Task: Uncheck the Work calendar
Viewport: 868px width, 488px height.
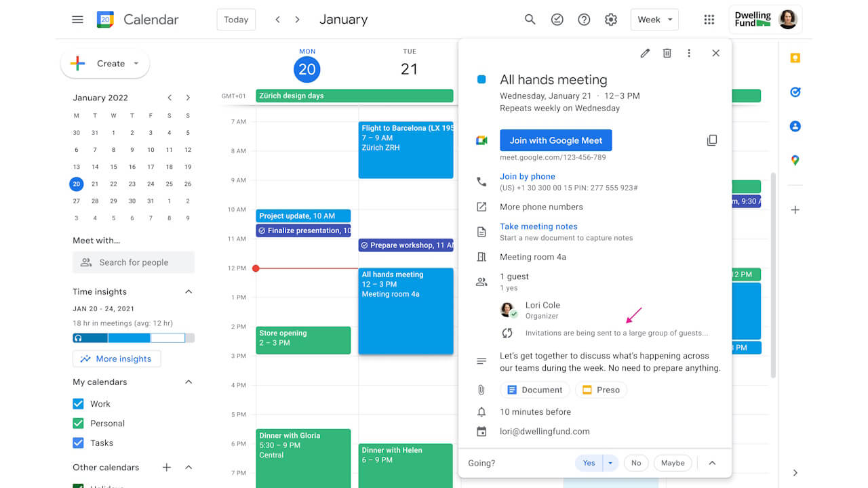Action: tap(78, 403)
